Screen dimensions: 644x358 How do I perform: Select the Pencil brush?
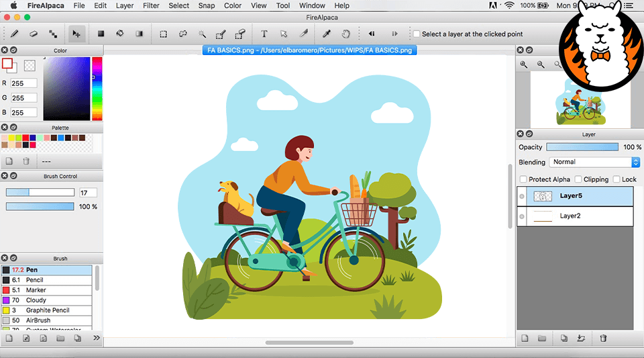tap(46, 280)
